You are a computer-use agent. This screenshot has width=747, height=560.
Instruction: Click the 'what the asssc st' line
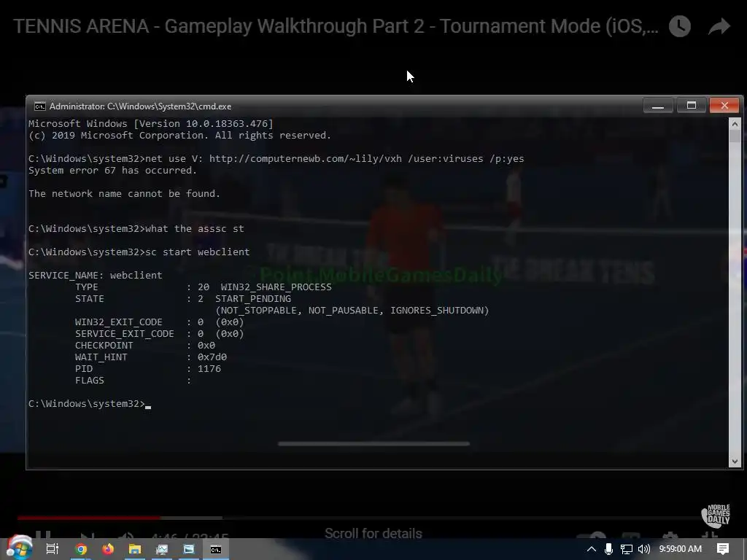tap(136, 229)
